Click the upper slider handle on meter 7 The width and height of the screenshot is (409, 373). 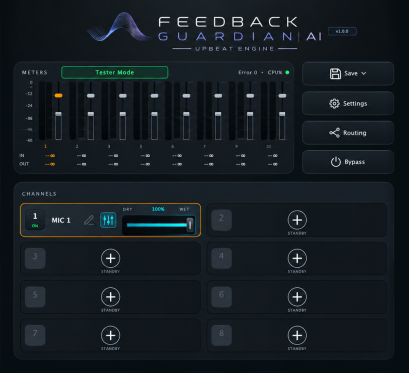pyautogui.click(x=218, y=96)
